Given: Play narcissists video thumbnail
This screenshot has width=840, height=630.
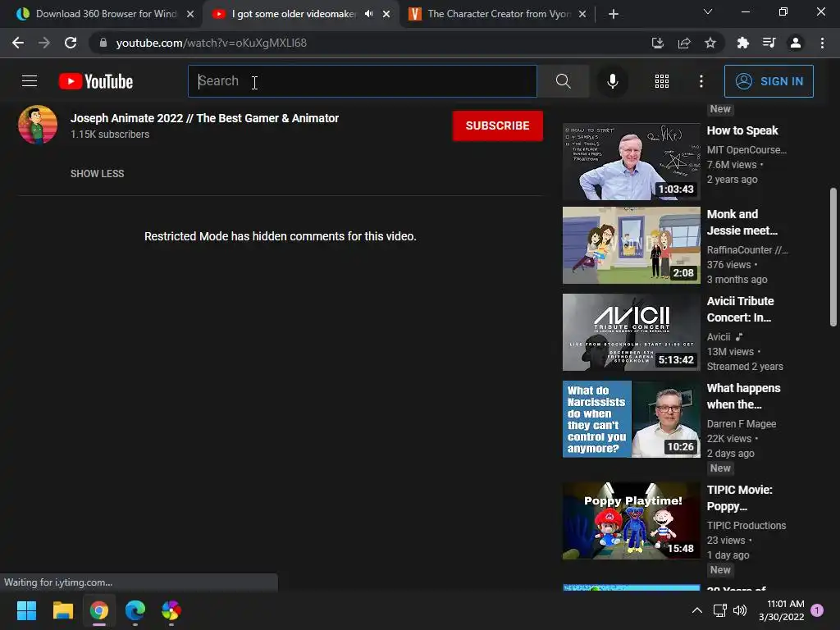Looking at the screenshot, I should [631, 419].
